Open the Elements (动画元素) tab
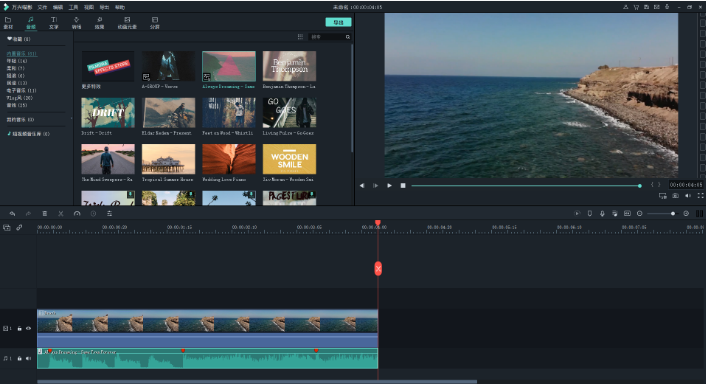 [x=127, y=23]
